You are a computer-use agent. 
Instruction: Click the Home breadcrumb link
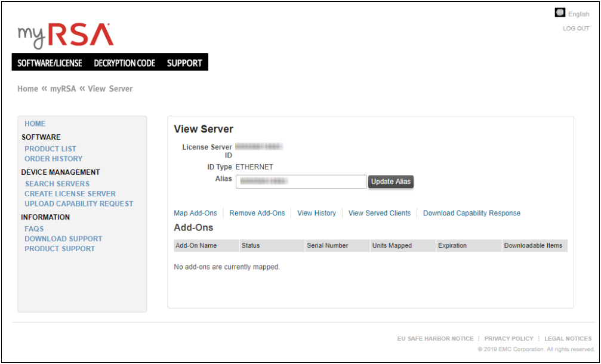point(27,89)
